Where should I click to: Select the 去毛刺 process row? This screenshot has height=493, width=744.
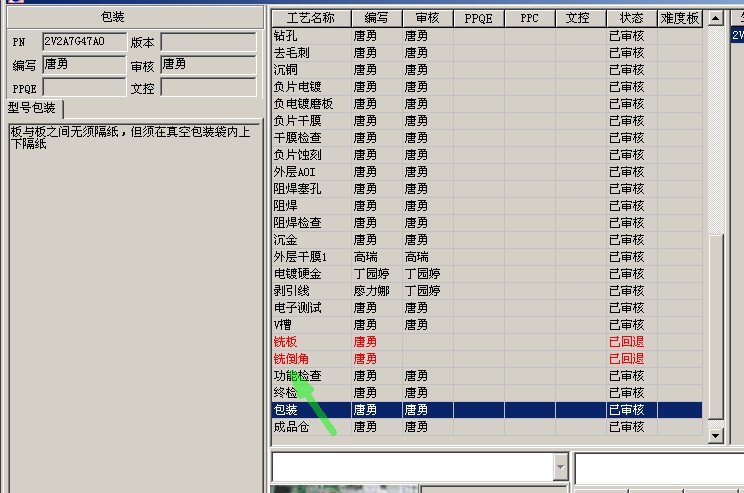[487, 53]
